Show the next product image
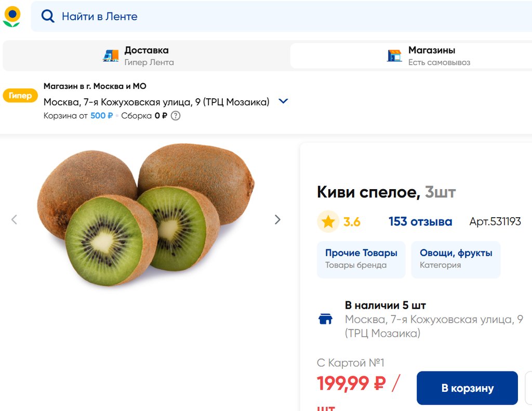 [277, 220]
